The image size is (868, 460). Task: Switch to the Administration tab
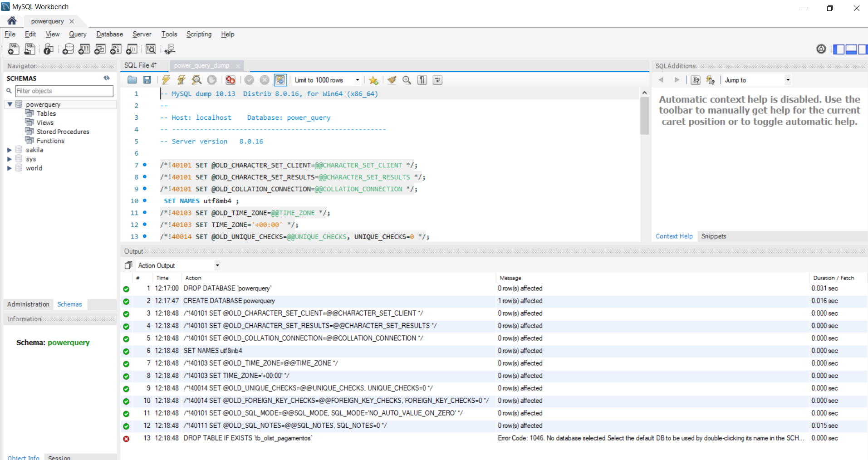[28, 304]
